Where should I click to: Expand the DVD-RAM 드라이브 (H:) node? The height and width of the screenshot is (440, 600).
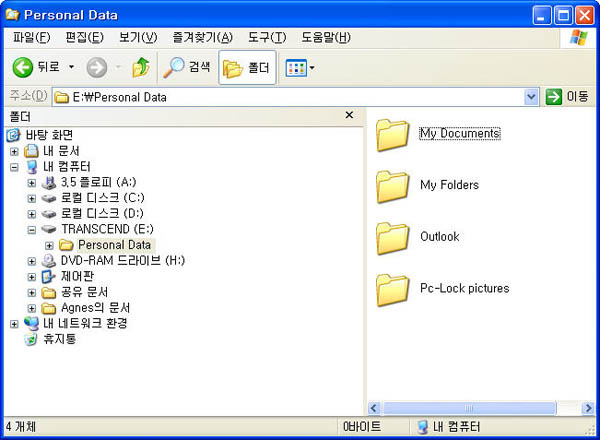point(32,261)
